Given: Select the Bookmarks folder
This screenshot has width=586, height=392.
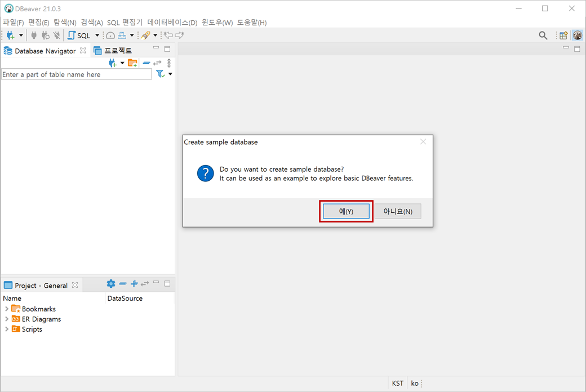Looking at the screenshot, I should 34,309.
